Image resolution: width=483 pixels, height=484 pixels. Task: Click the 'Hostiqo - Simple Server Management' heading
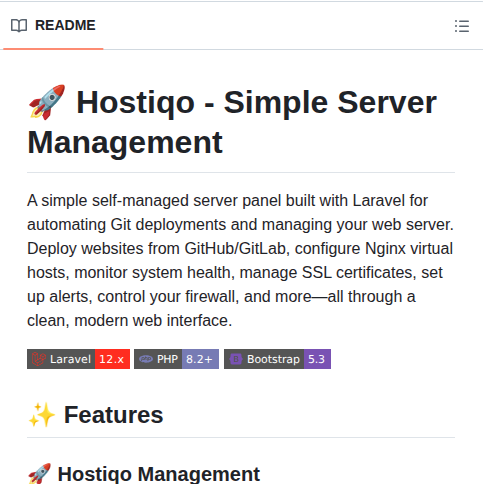232,122
